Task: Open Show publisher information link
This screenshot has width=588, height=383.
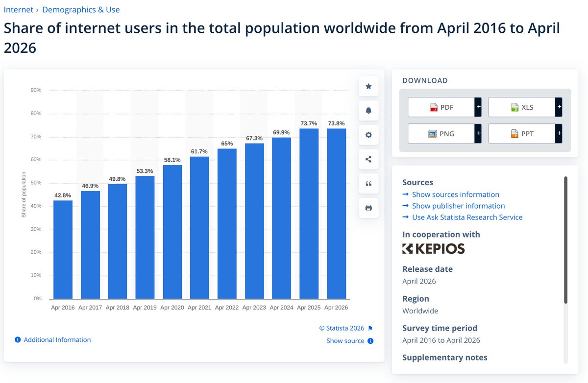Action: point(458,206)
